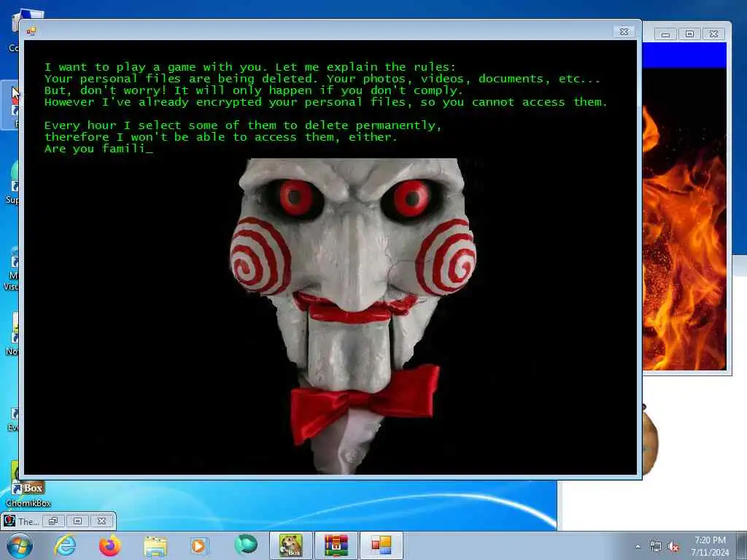This screenshot has width=747, height=560.
Task: Click the Jigsaw puppet face image
Action: (x=353, y=316)
